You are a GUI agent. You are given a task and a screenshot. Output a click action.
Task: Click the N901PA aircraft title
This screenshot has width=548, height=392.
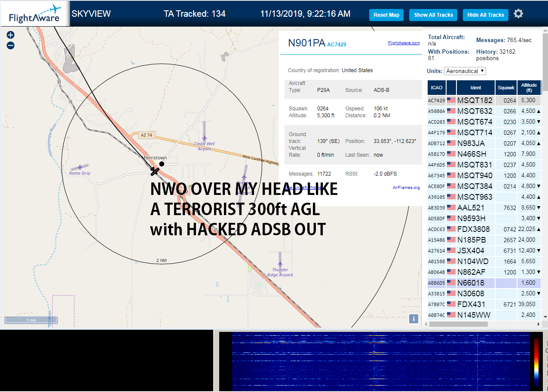pos(306,43)
